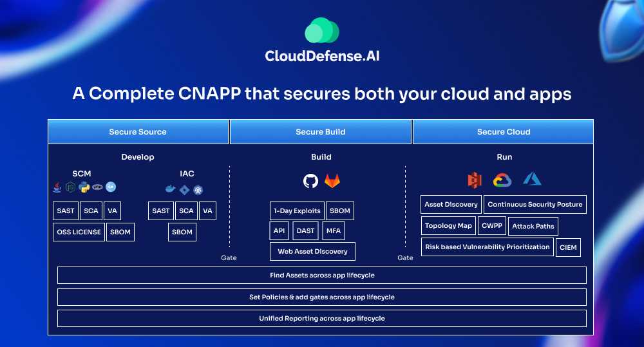Click Find Assets across app lifecycle bar
The image size is (644, 347).
click(x=322, y=276)
